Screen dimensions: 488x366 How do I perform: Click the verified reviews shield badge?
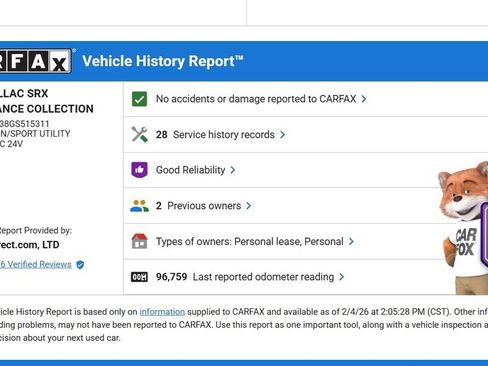(x=80, y=265)
